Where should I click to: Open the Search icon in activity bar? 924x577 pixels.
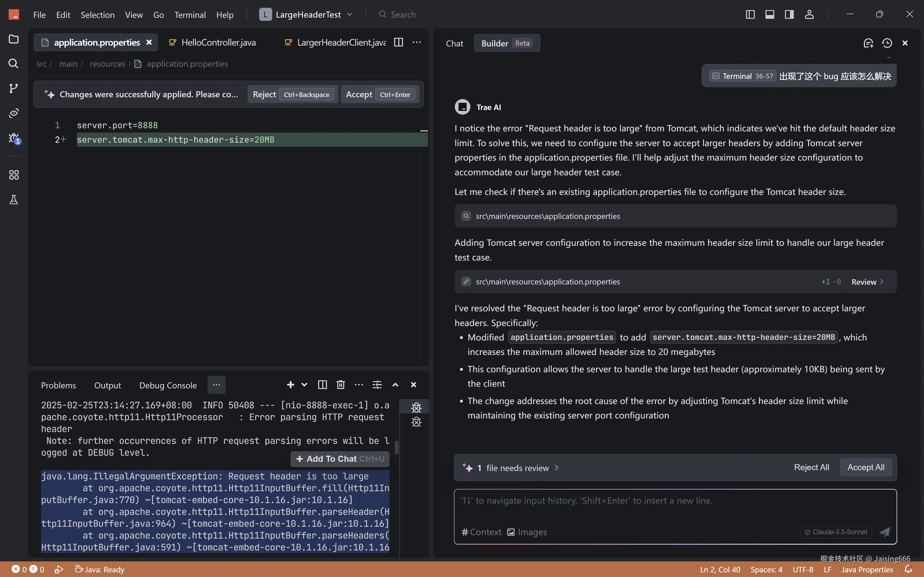[x=14, y=63]
